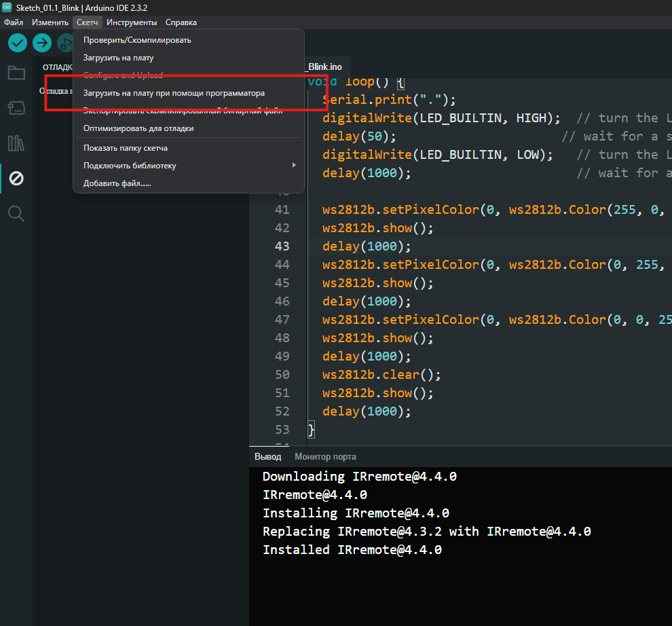Screen dimensions: 672x626
Task: Choose Загрузить на плату menu entry
Action: (x=189, y=58)
